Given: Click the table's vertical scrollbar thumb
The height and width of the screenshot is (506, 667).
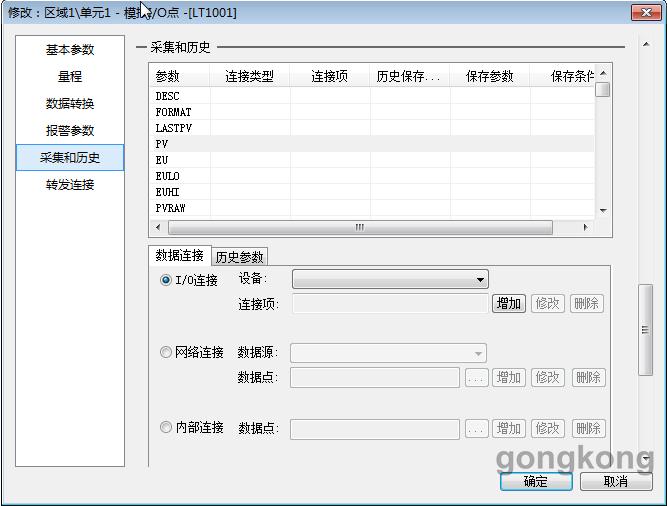Looking at the screenshot, I should (x=603, y=90).
